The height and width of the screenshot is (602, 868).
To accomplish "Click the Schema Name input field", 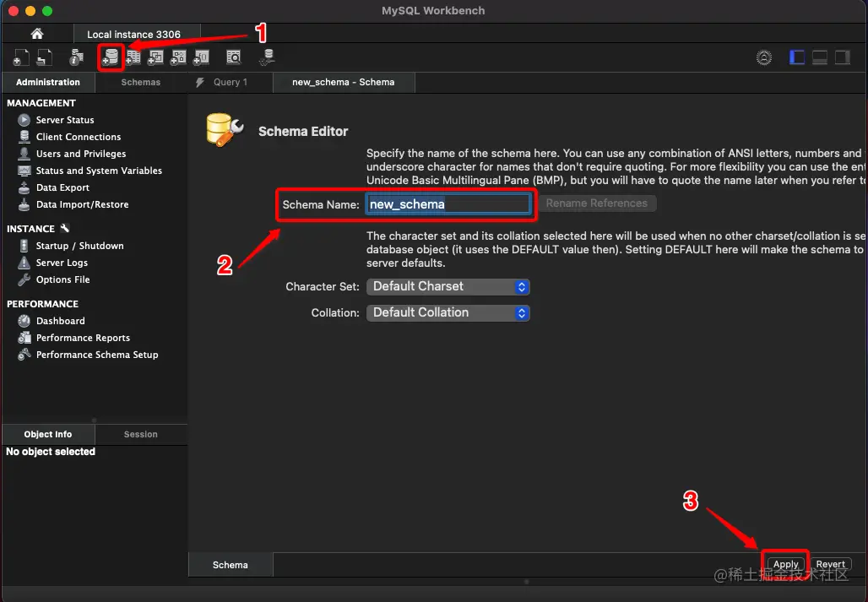I will point(448,204).
